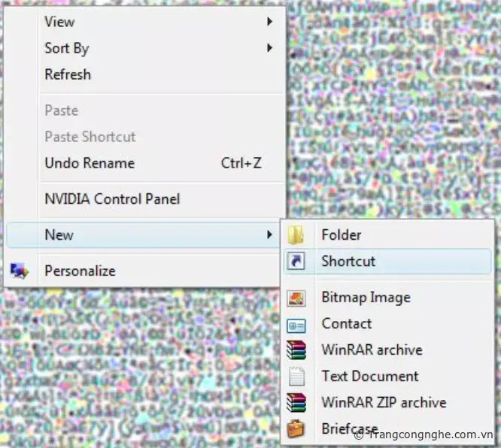Click the Shortcut arrow icon
This screenshot has width=501, height=448.
tap(296, 261)
